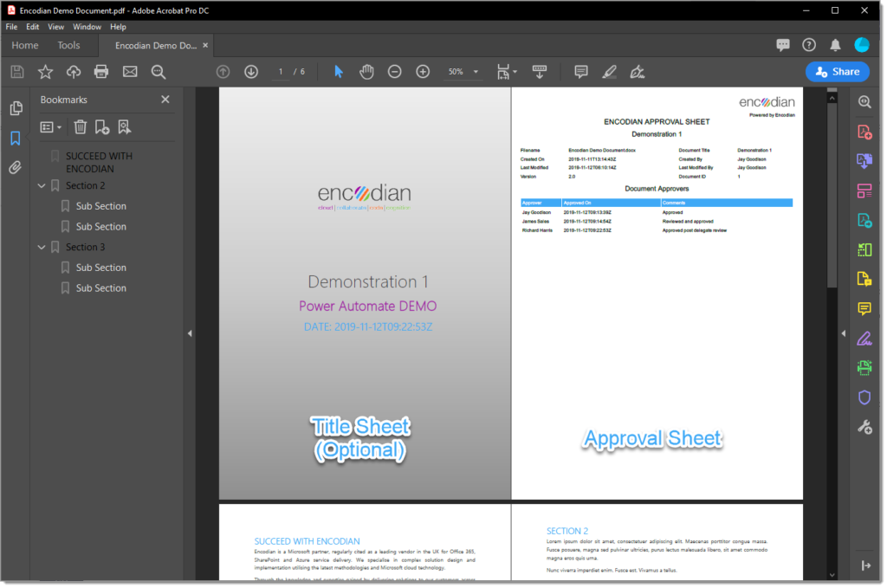Click the scrolling mode icon in the toolbar
The height and width of the screenshot is (588, 887).
click(540, 72)
